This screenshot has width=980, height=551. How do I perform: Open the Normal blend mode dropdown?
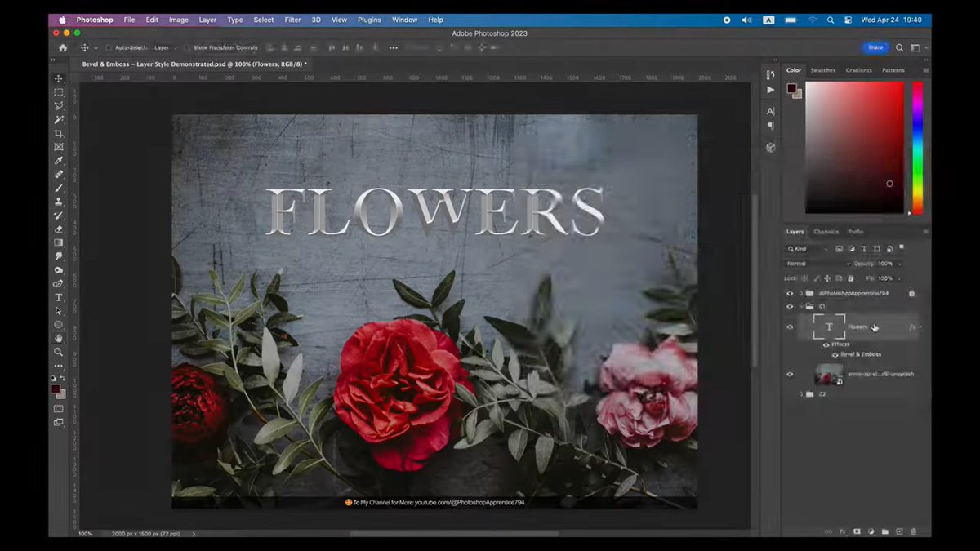(817, 264)
